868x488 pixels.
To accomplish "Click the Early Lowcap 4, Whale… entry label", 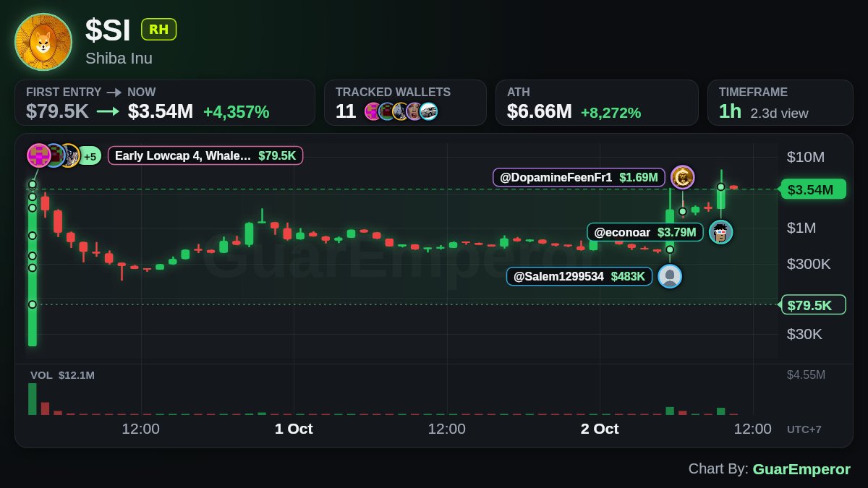I will coord(205,155).
